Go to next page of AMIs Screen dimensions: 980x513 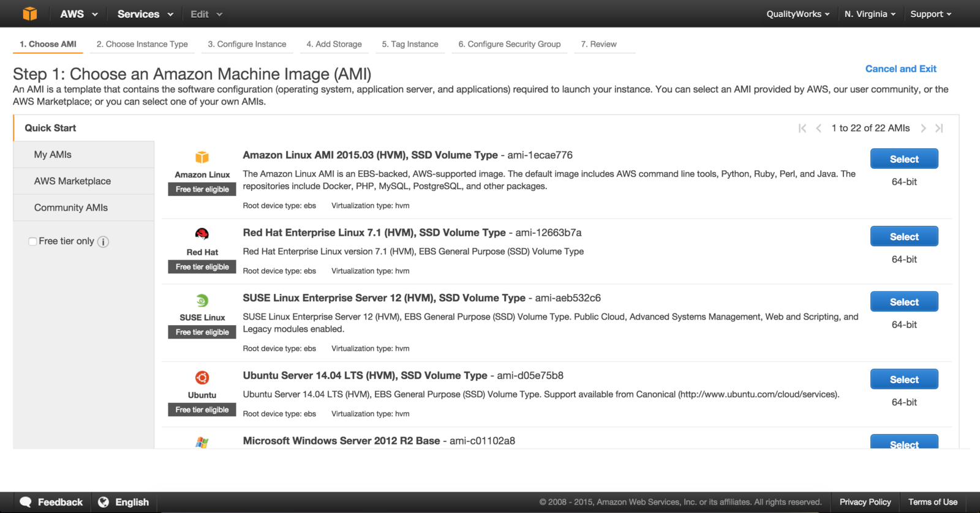pyautogui.click(x=923, y=128)
